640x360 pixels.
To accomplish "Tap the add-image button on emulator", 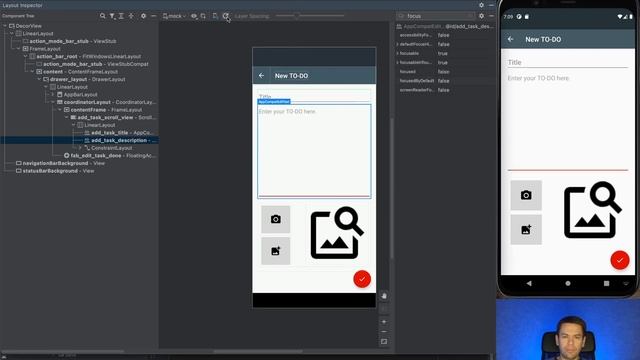I will 526,230.
